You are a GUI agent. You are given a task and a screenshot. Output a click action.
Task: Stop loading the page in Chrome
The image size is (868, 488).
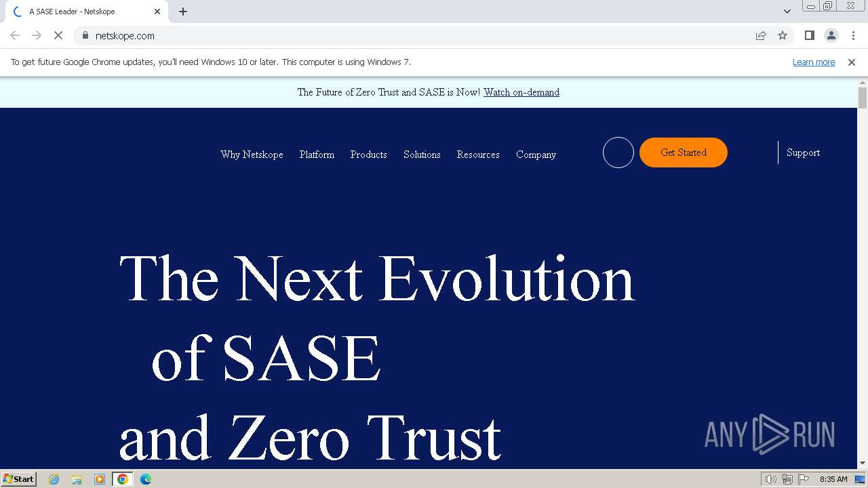[x=58, y=35]
